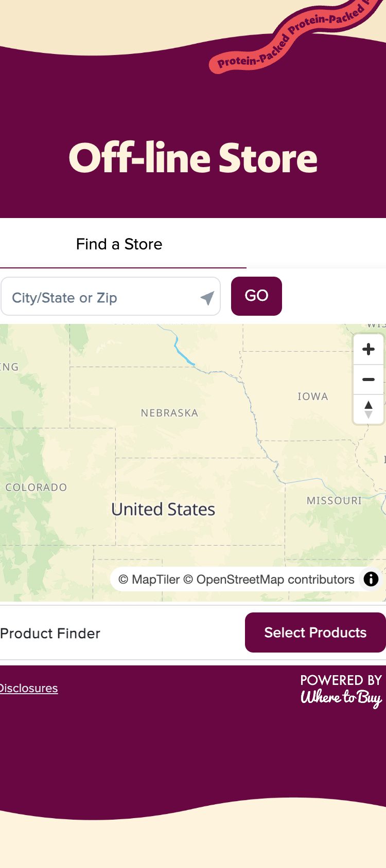Viewport: 386px width, 868px height.
Task: Open the Disclosures link
Action: (x=29, y=688)
